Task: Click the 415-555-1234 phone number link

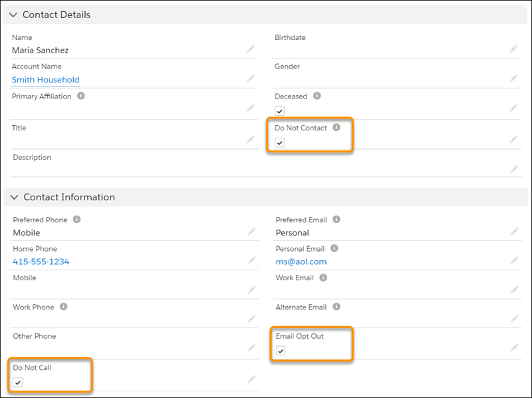Action: [41, 262]
